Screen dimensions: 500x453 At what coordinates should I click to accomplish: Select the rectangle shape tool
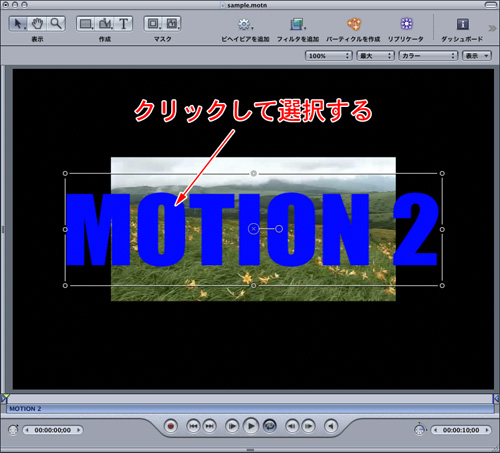(x=86, y=24)
